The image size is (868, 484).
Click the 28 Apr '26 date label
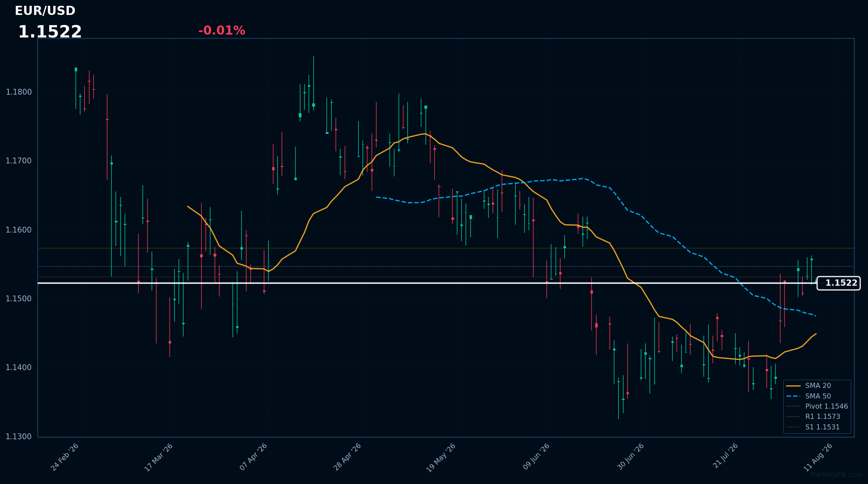pyautogui.click(x=347, y=457)
